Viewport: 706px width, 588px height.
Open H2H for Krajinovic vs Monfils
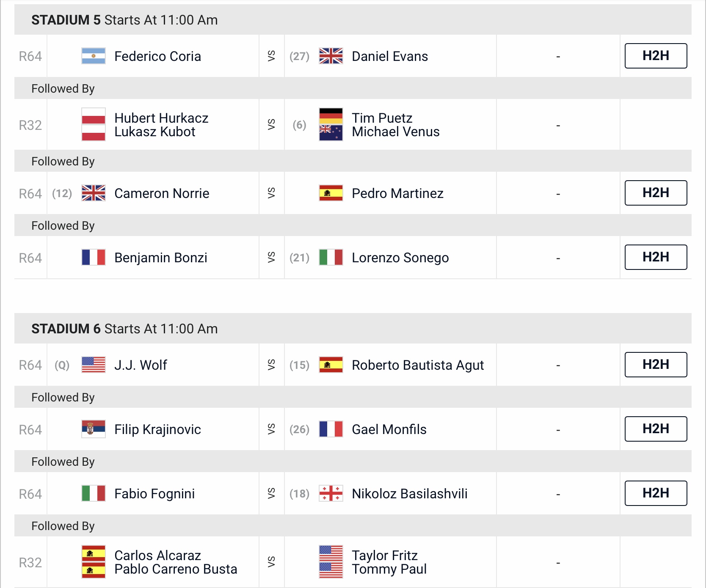(x=656, y=429)
